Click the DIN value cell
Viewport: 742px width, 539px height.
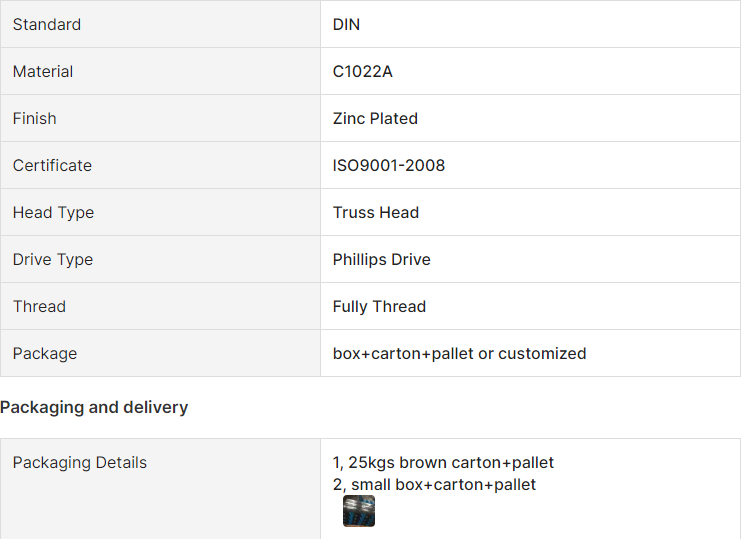[346, 24]
